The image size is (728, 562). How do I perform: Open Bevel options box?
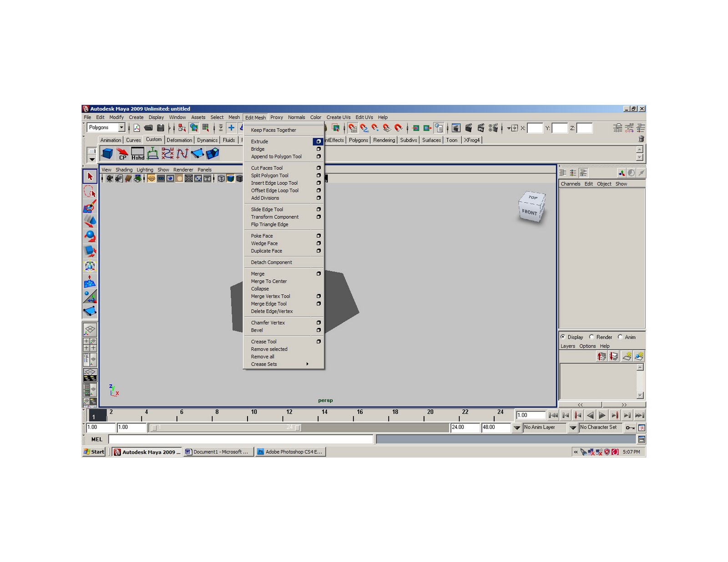tap(318, 330)
